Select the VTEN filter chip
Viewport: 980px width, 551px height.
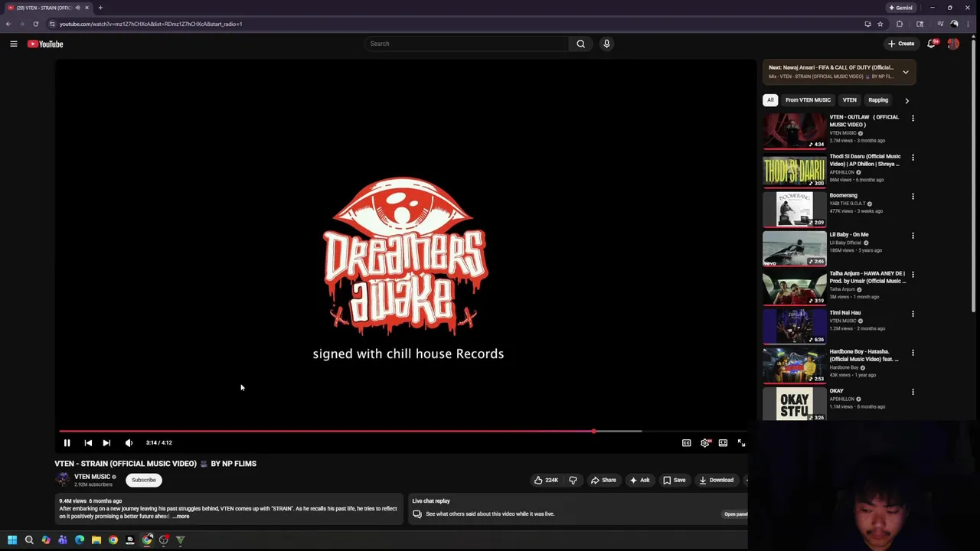click(849, 100)
